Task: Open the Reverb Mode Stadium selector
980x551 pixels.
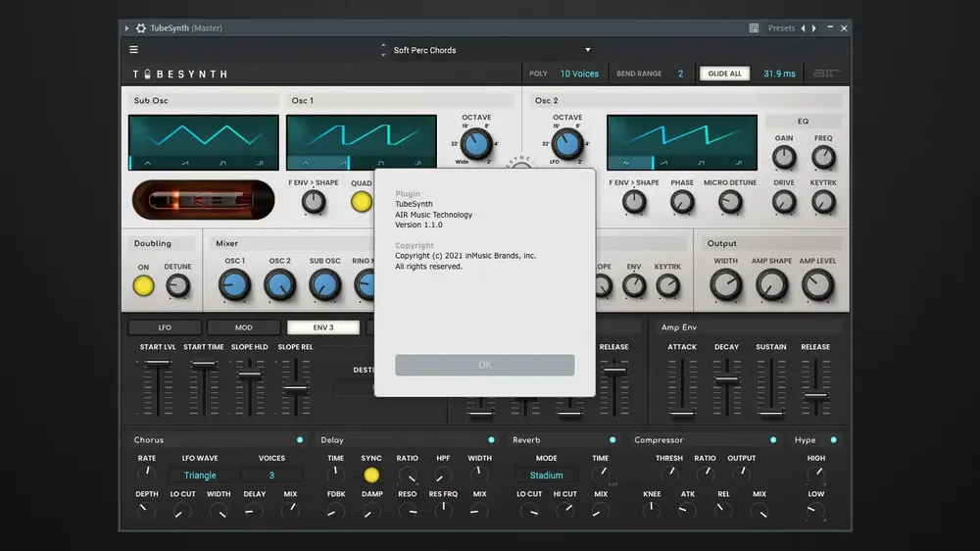Action: 546,476
